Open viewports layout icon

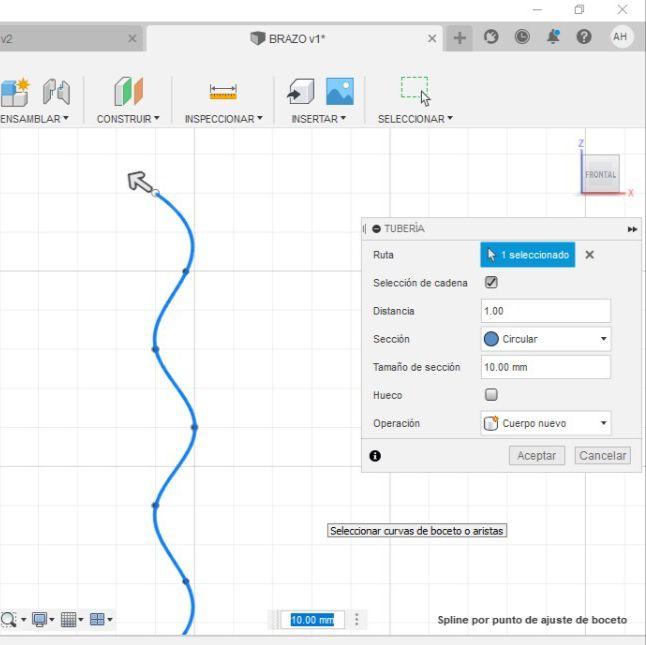coord(97,619)
